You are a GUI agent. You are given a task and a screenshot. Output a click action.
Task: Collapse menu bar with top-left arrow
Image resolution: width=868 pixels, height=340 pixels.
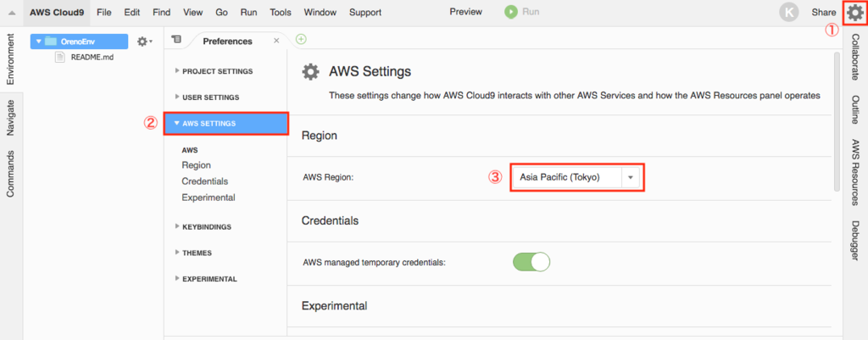point(11,13)
